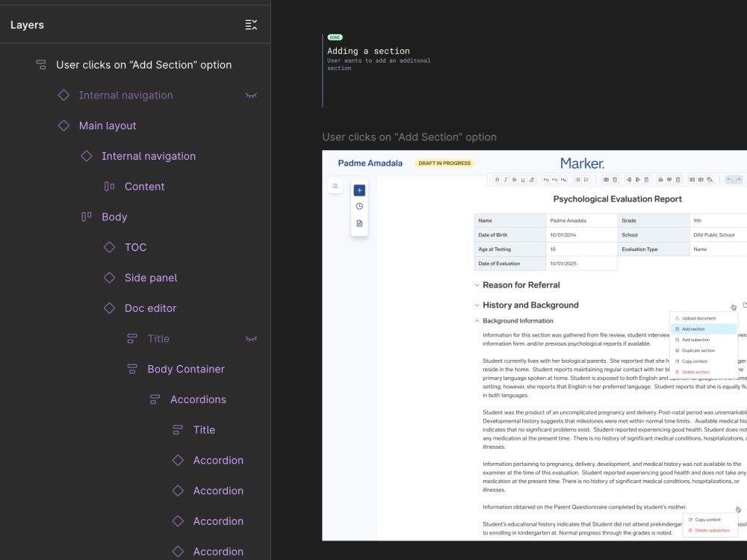Click the delete table trash icon

click(615, 179)
